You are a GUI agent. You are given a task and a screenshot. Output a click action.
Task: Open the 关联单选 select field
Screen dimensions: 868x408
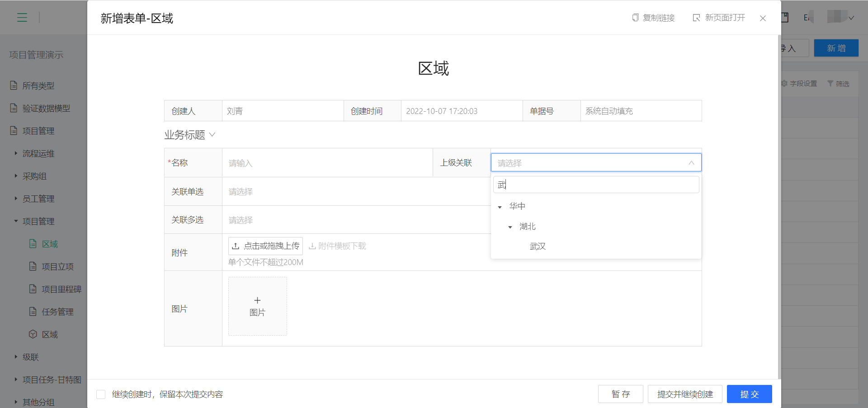pyautogui.click(x=356, y=192)
